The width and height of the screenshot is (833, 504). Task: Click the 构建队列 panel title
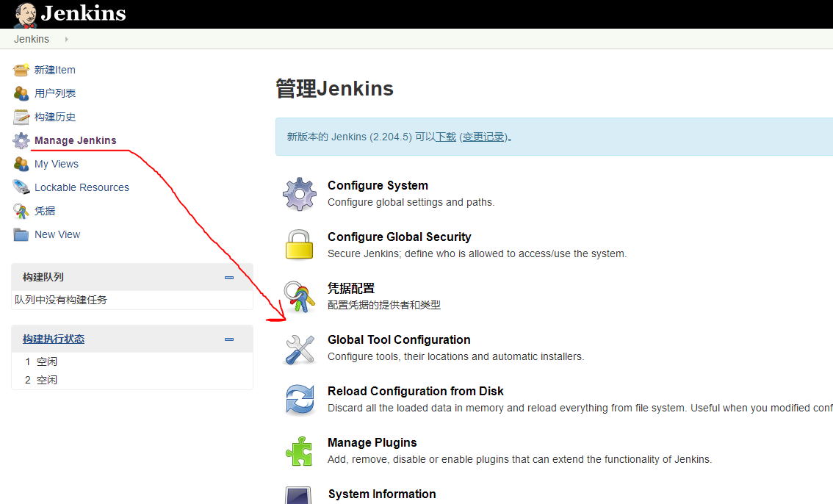point(43,277)
